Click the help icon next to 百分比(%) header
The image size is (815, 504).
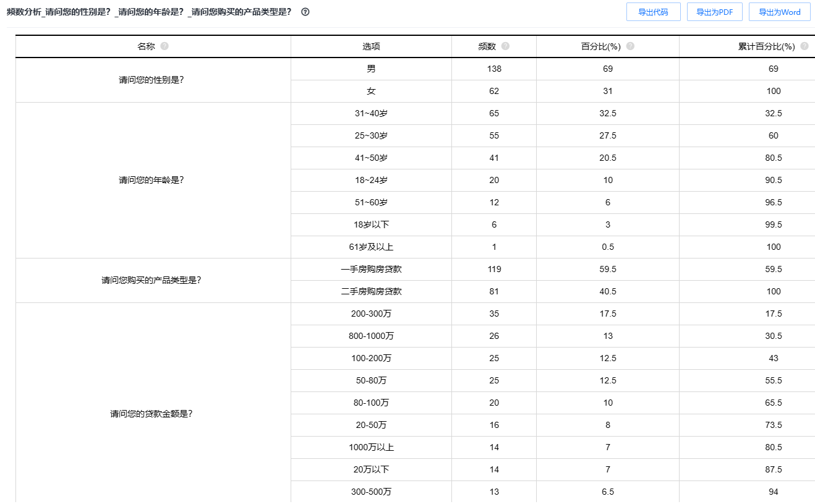pyautogui.click(x=630, y=46)
